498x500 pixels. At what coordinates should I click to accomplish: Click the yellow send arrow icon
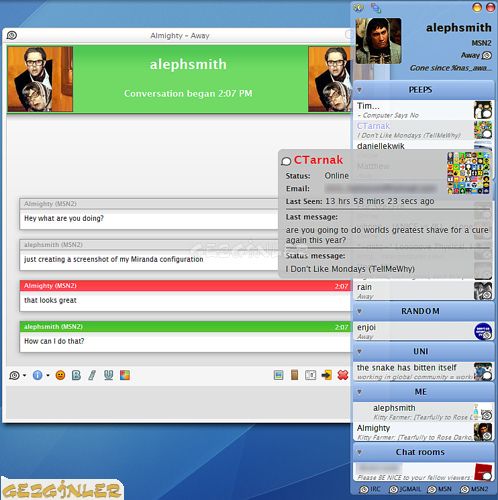click(326, 375)
